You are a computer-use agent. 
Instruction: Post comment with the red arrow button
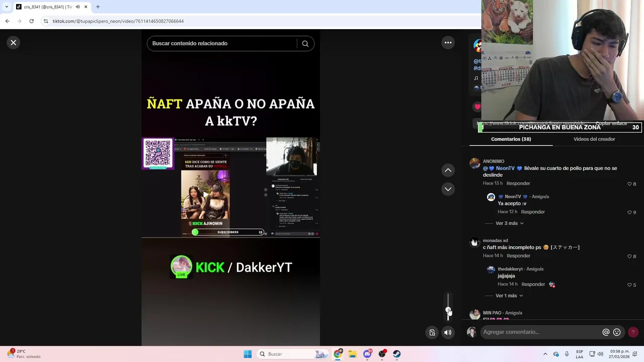point(633,332)
